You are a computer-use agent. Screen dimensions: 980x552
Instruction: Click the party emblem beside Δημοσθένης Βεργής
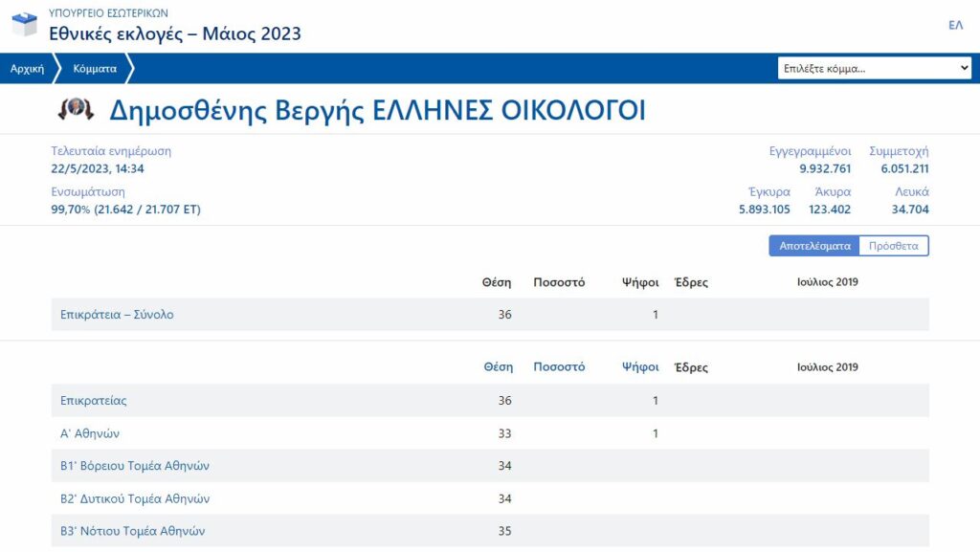(x=76, y=109)
